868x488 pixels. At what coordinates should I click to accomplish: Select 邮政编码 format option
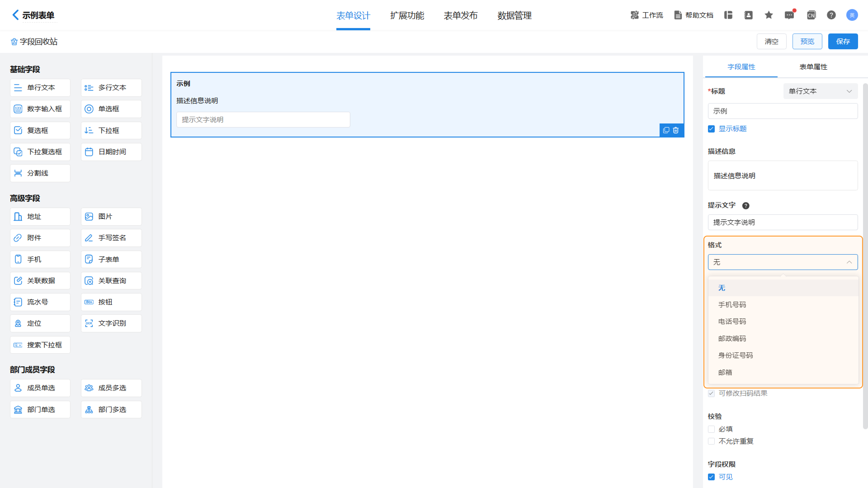(x=783, y=339)
